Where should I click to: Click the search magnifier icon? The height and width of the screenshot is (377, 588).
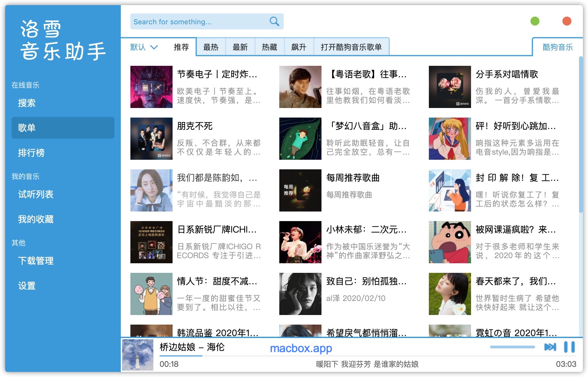click(274, 21)
